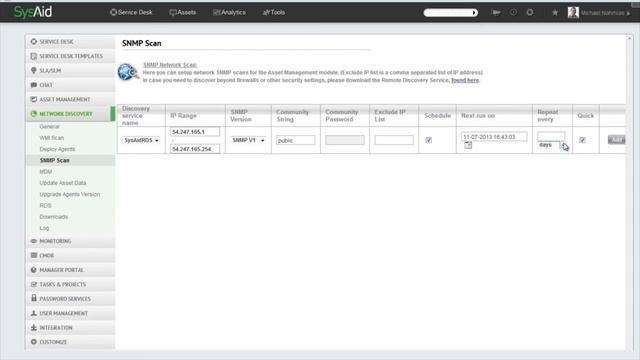Toggle the Schedule checkbox
The image size is (640, 360).
click(x=428, y=140)
